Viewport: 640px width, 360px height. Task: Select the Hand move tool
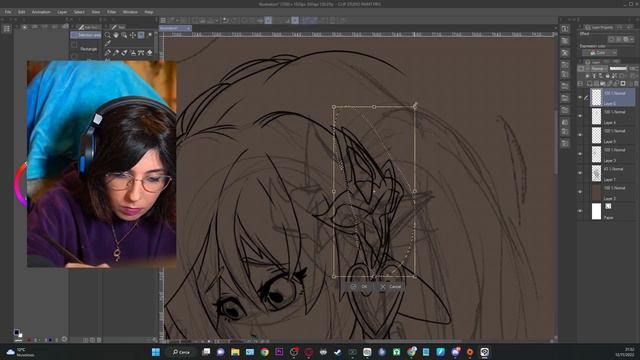point(116,36)
